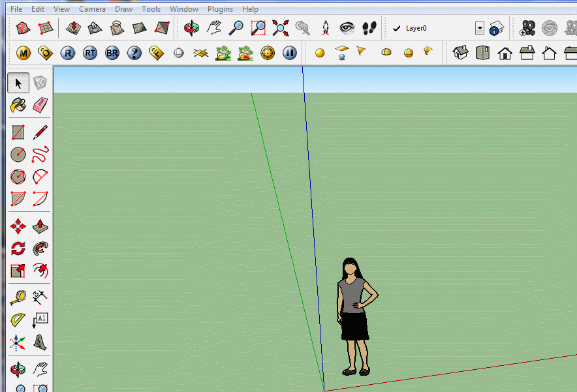Open the View menu
The image size is (577, 392).
61,9
